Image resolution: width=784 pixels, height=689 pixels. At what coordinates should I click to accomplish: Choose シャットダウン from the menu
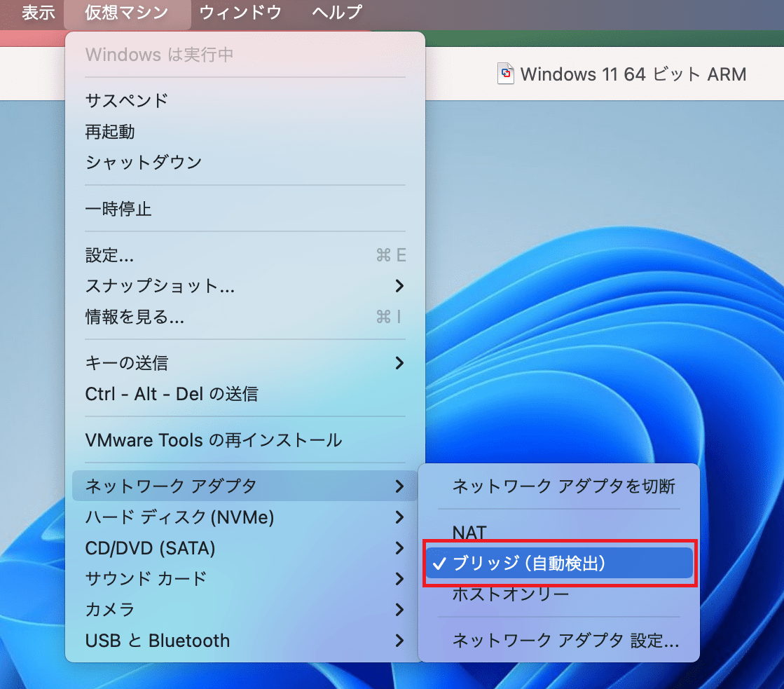245,162
